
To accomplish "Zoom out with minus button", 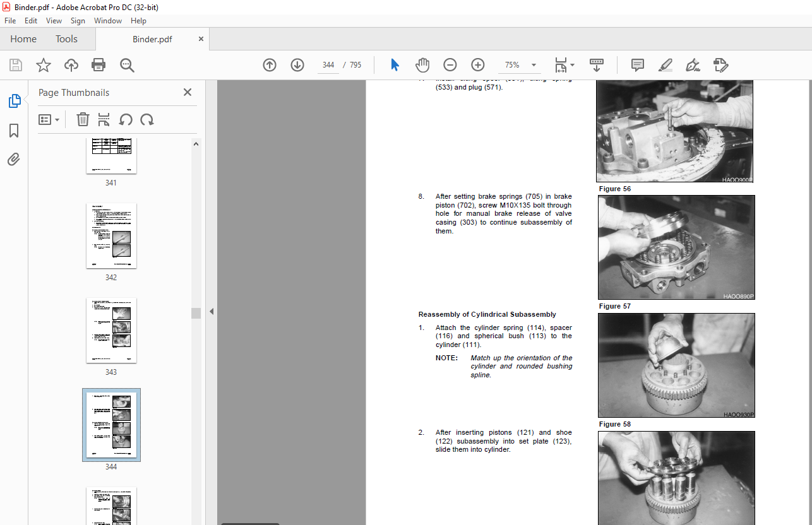I will coord(450,65).
